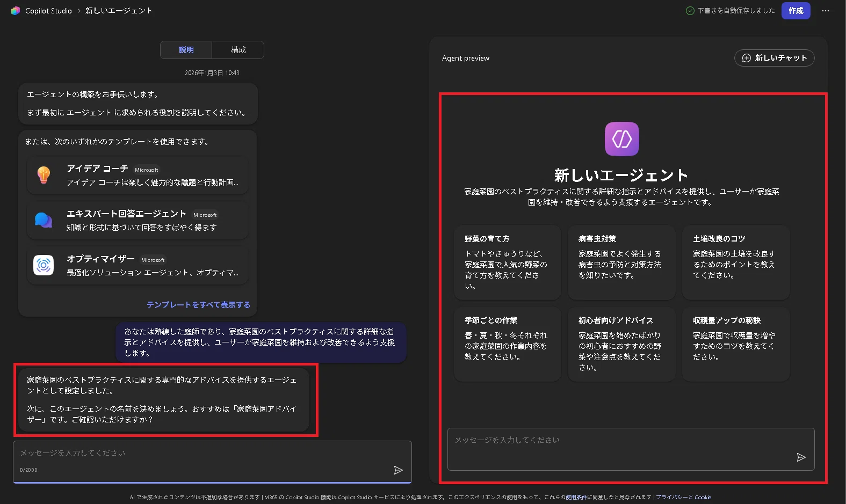The image size is (846, 504).
Task: Click the purple agent avatar icon
Action: [622, 139]
